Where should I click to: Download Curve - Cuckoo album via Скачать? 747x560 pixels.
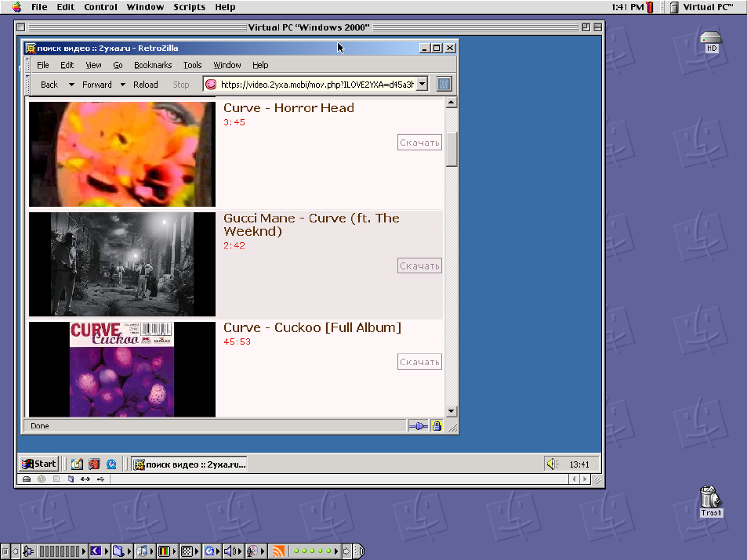(x=419, y=362)
